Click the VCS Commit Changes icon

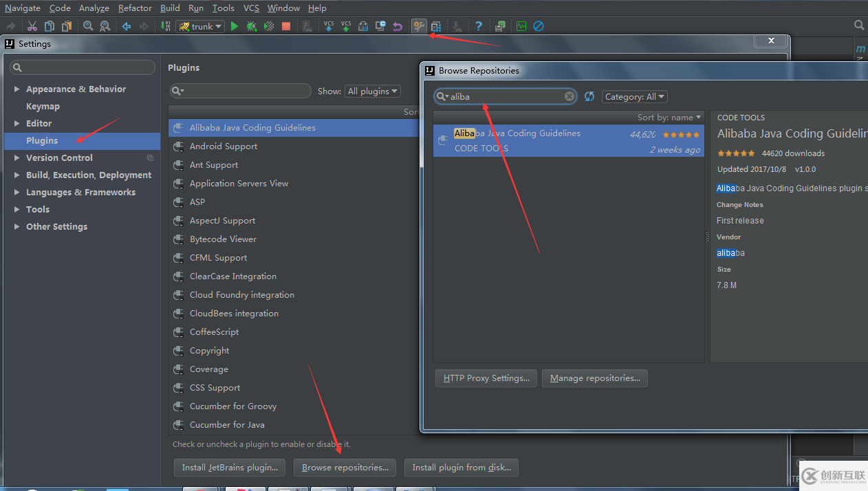(x=346, y=26)
